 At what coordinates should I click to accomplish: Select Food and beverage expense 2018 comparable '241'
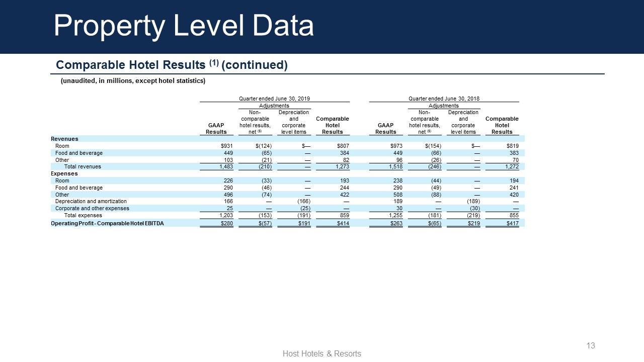(514, 188)
